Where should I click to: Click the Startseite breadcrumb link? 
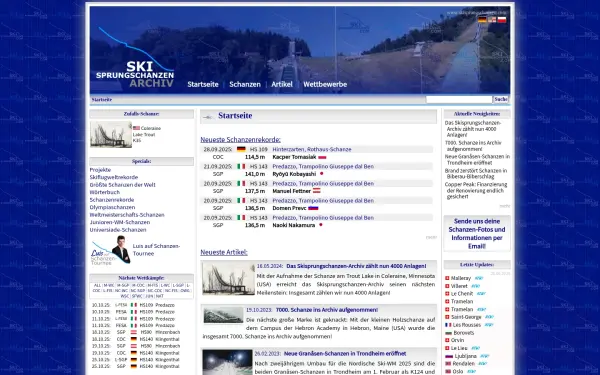pyautogui.click(x=102, y=99)
